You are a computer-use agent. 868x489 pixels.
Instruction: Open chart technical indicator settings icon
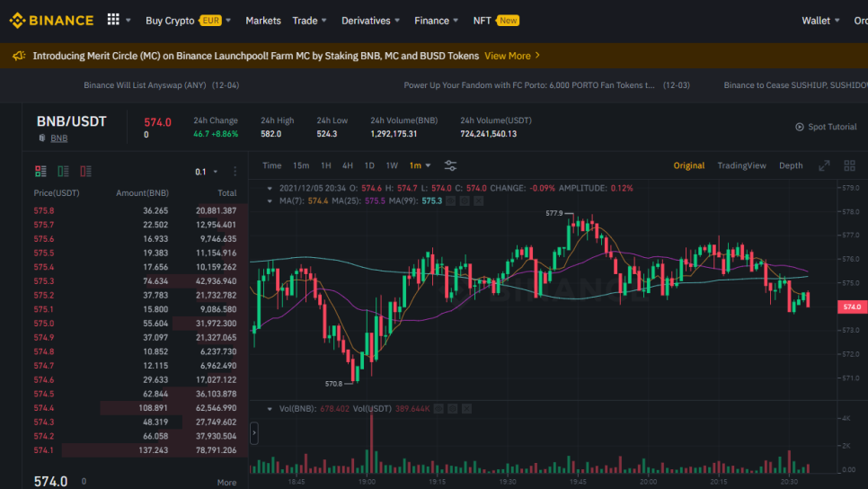click(450, 165)
